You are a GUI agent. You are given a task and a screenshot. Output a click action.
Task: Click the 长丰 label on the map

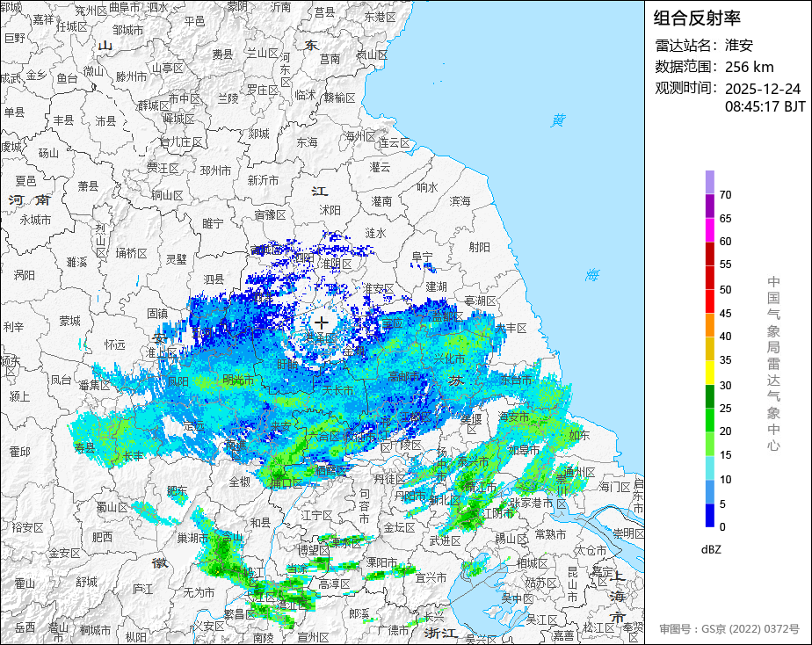[x=133, y=455]
